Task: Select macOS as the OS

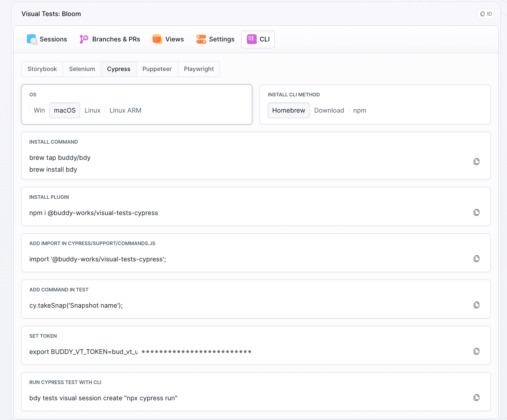Action: click(x=65, y=110)
